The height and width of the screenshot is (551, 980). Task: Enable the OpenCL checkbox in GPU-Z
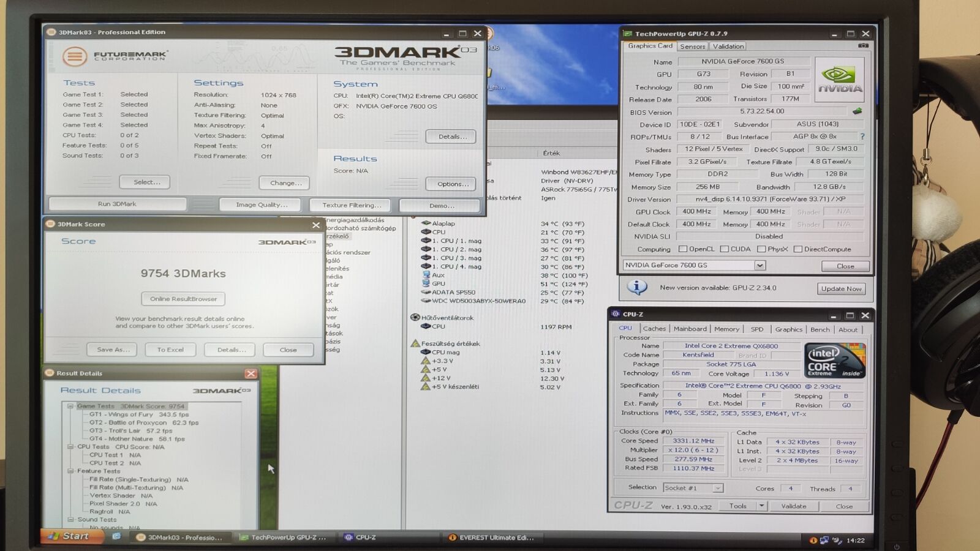click(x=683, y=249)
